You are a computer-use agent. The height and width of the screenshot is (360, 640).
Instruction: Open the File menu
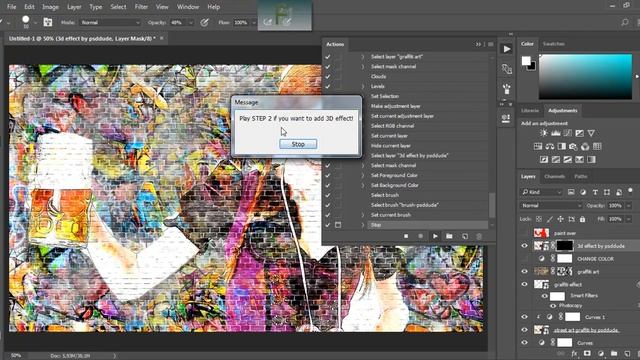click(x=12, y=7)
